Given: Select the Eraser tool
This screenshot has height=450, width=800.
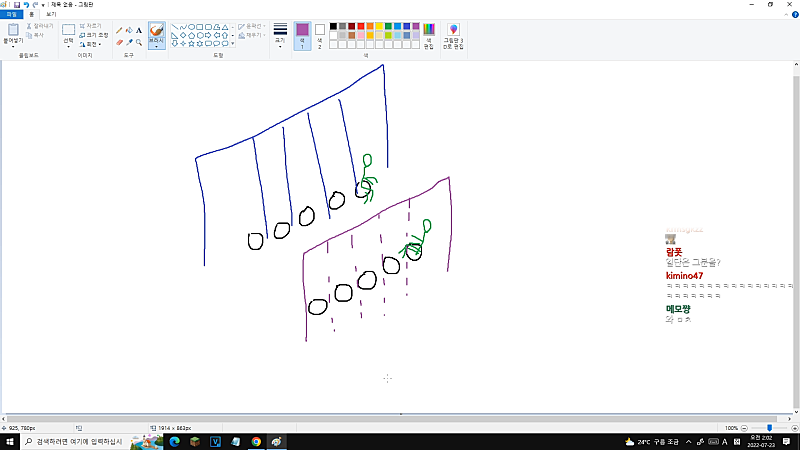Looking at the screenshot, I should tap(119, 42).
